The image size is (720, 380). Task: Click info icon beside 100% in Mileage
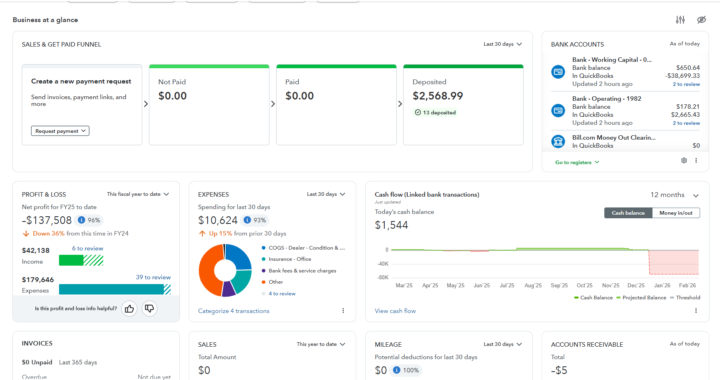[396, 370]
